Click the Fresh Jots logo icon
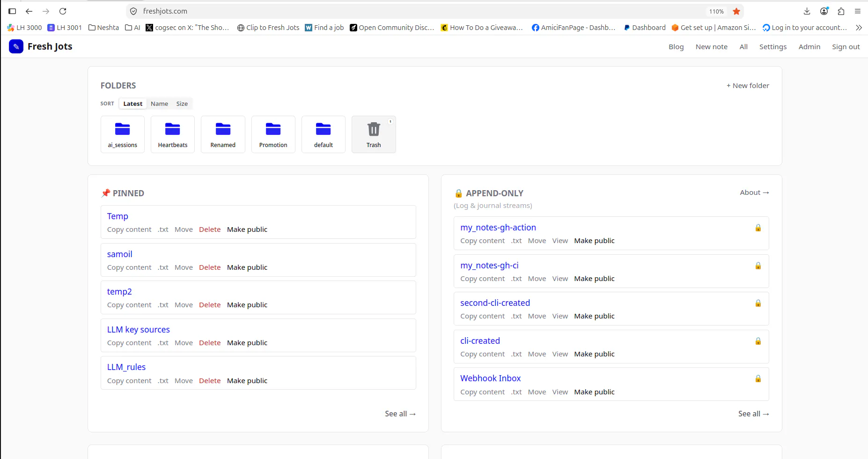This screenshot has height=459, width=868. point(16,46)
